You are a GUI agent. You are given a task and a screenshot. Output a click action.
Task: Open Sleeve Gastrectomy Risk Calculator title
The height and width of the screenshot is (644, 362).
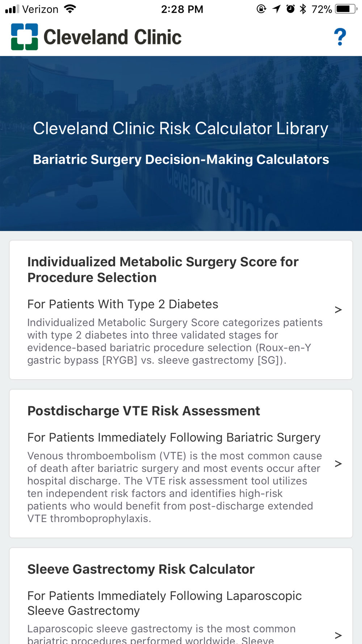141,569
